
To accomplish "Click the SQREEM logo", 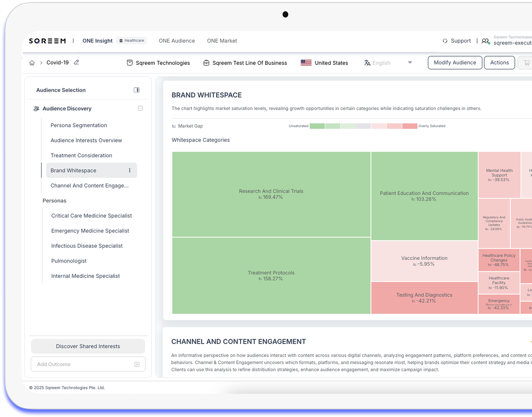I will coord(47,41).
